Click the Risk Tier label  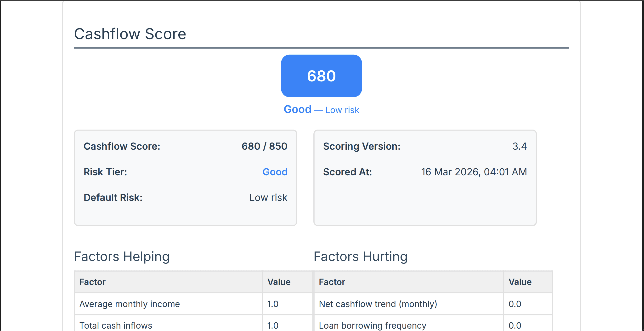coord(105,172)
